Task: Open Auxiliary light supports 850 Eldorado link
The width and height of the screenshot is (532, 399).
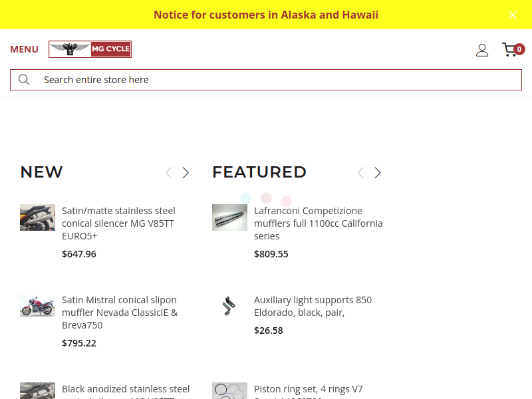Action: click(313, 306)
